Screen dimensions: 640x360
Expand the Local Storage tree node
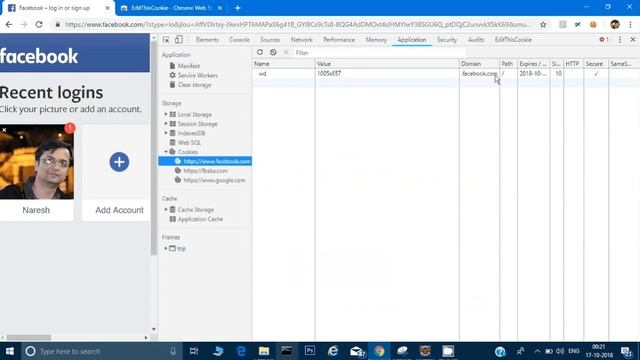(x=166, y=114)
